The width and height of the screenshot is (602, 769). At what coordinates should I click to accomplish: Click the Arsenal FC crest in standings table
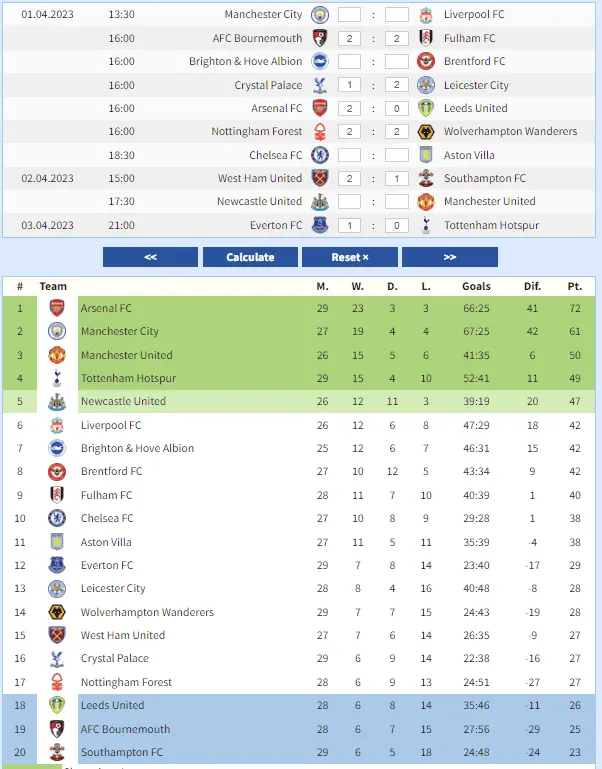[x=57, y=308]
